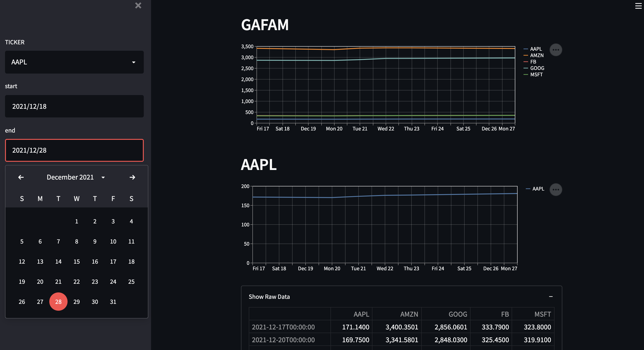
Task: Click FB legend entry in GAFAM chart
Action: click(530, 62)
